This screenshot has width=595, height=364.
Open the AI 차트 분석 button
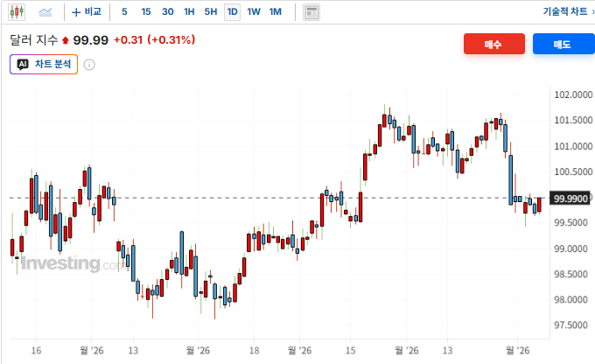(x=44, y=64)
